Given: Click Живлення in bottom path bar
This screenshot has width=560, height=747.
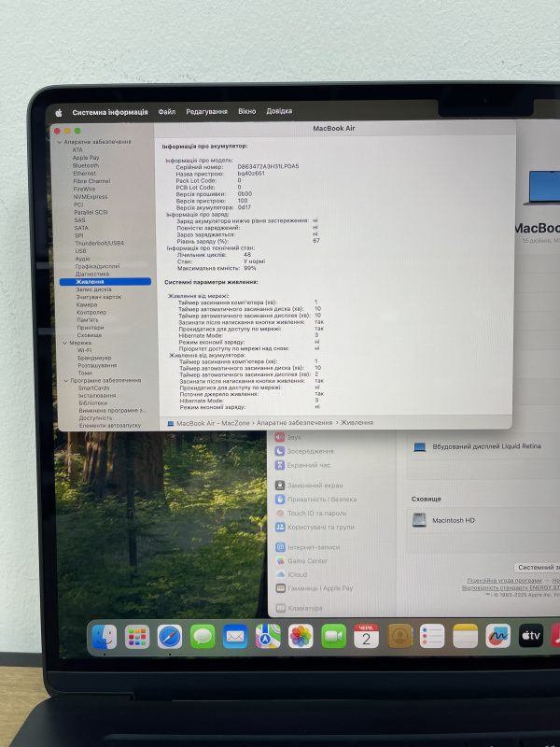Looking at the screenshot, I should point(357,423).
